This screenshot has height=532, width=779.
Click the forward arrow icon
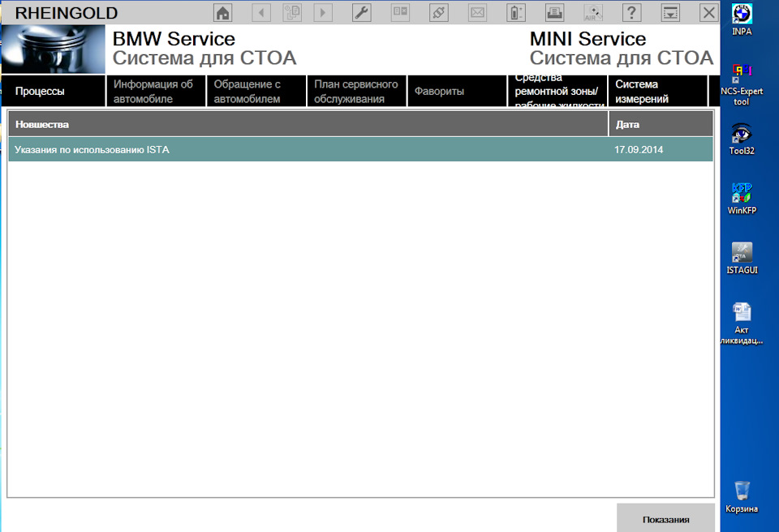click(323, 12)
